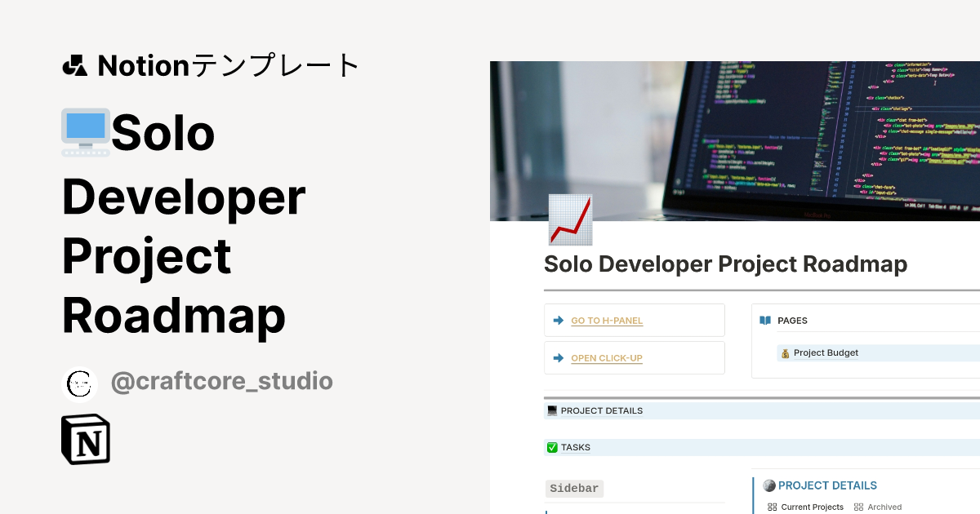Click the grid icon beside Archived

click(x=859, y=507)
